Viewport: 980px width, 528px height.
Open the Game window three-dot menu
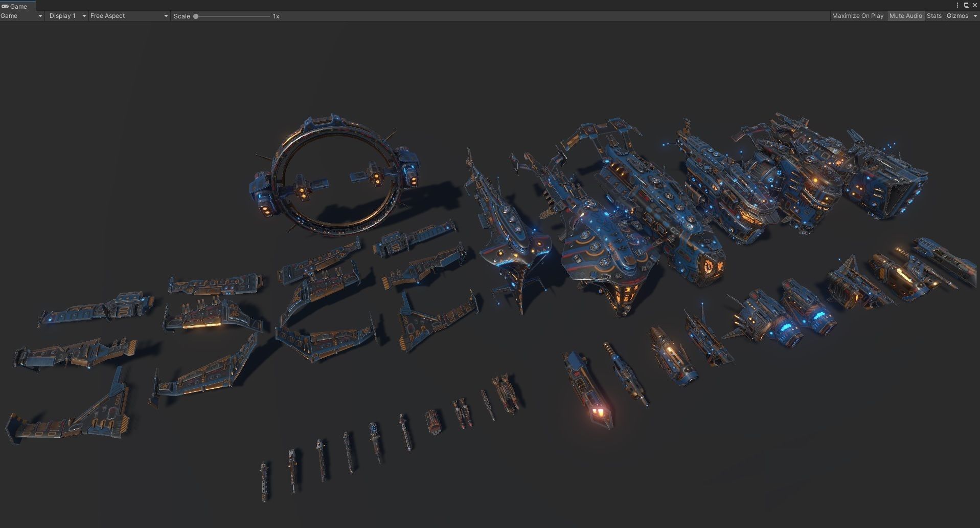pos(958,5)
